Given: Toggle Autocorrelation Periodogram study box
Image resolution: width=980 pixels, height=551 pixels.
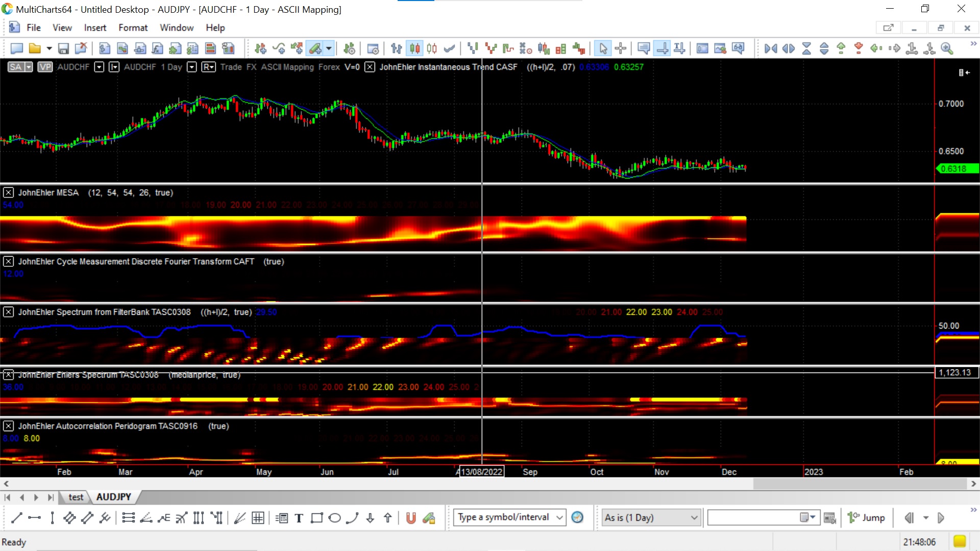Looking at the screenshot, I should click(x=8, y=426).
